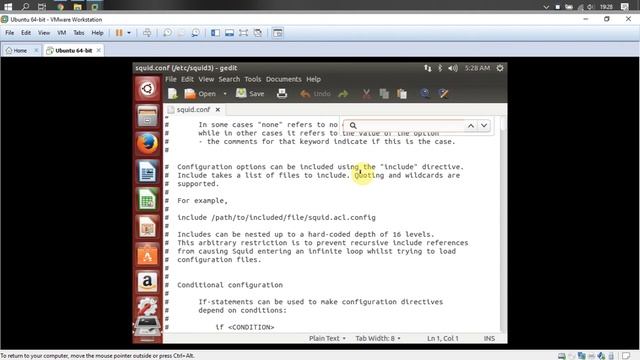Expand the recent files arrow beside Open
This screenshot has height=360, width=640.
coord(225,94)
